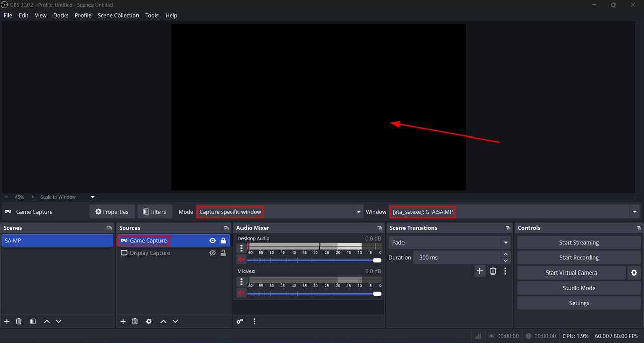Image resolution: width=644 pixels, height=343 pixels.
Task: Open transition properties three-dot menu
Action: tap(505, 271)
